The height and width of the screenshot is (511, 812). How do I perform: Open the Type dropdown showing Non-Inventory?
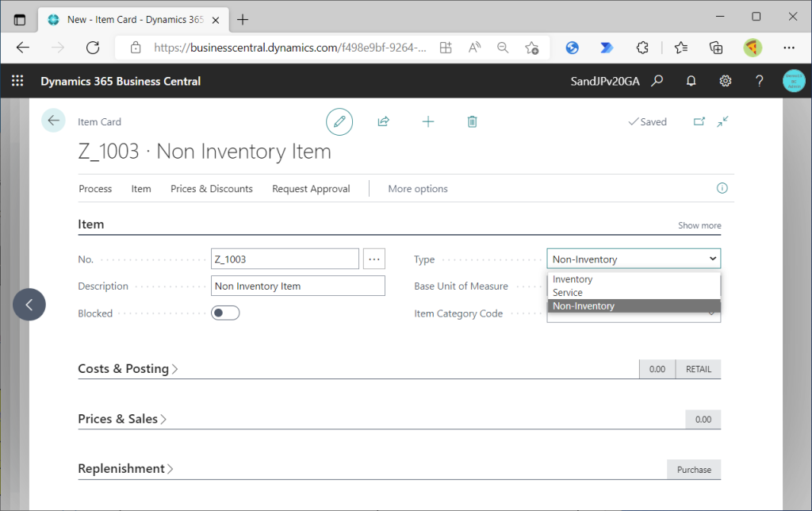[634, 259]
